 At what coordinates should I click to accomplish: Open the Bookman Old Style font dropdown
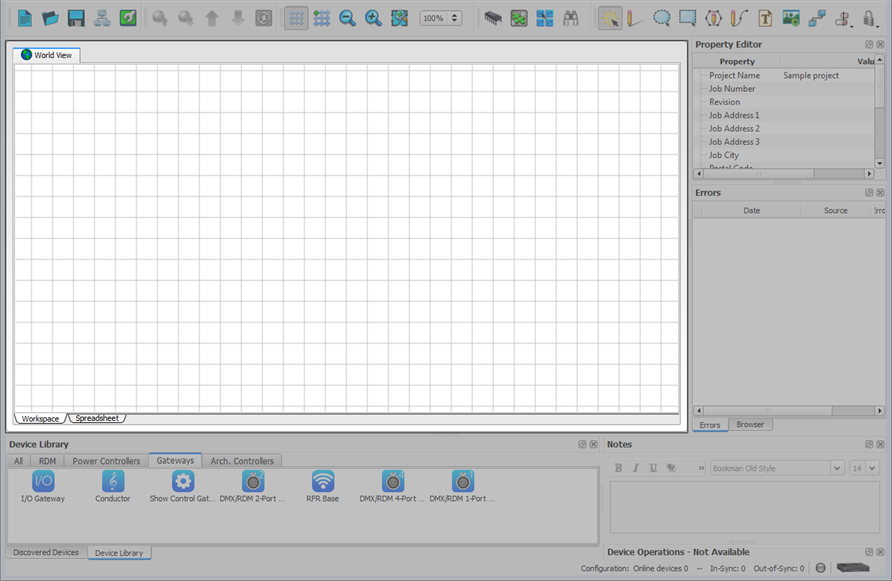click(837, 468)
